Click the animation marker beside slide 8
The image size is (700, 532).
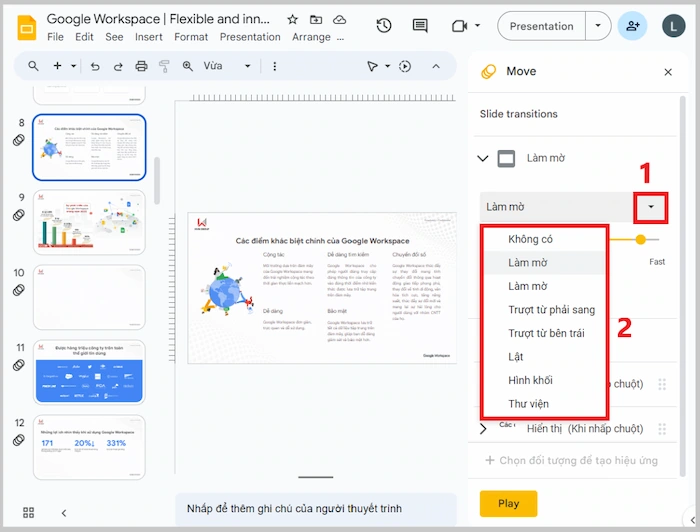[18, 140]
